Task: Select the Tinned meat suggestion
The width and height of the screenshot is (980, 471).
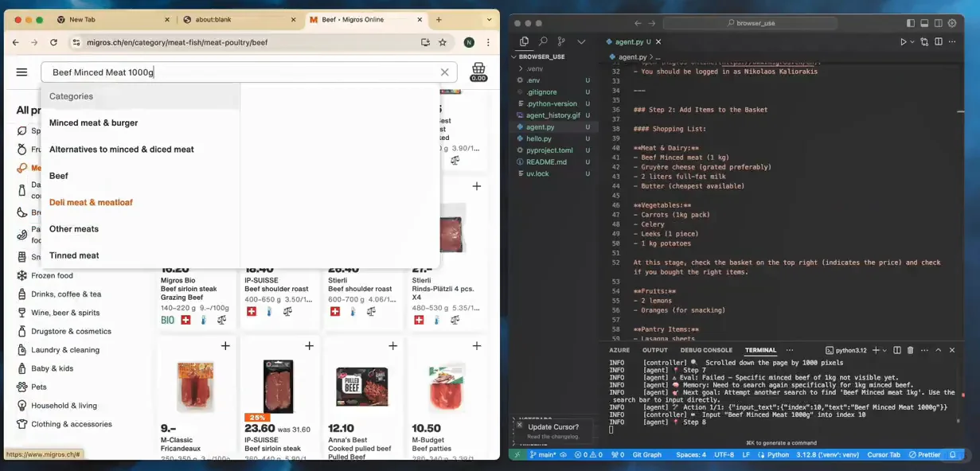Action: pos(74,255)
